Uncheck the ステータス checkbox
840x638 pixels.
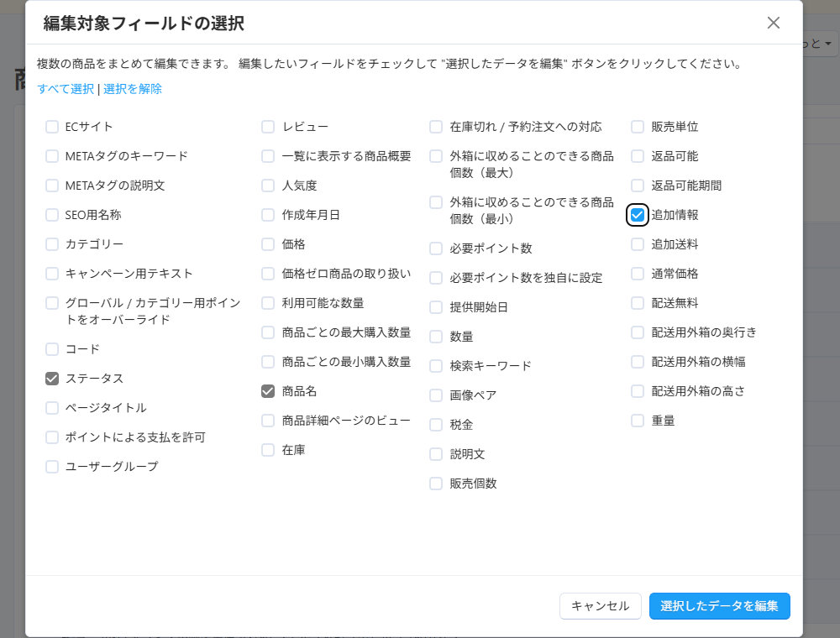pos(51,379)
